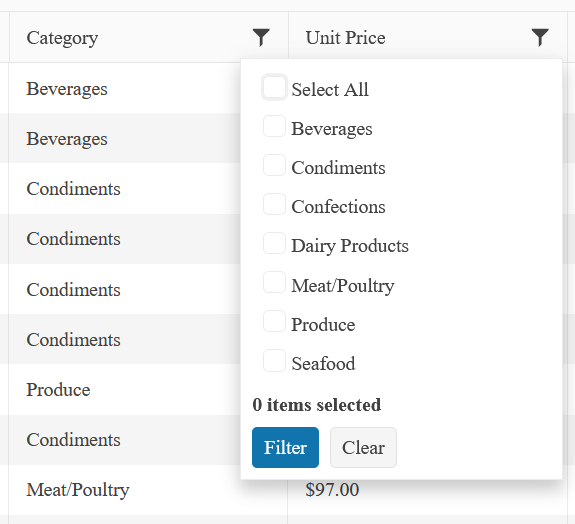This screenshot has height=524, width=575.
Task: Click the Meat/Poultry category cell
Action: [x=149, y=490]
